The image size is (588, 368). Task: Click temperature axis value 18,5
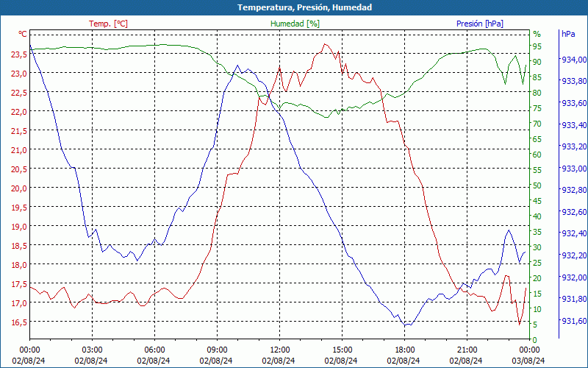[x=19, y=246]
